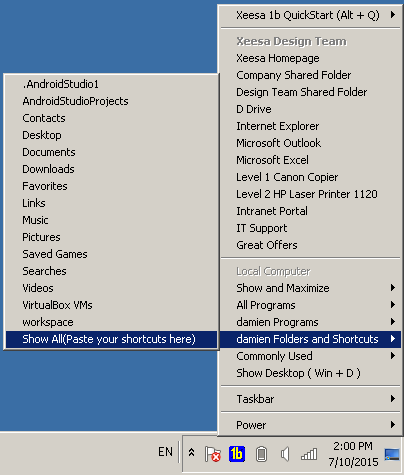Expand Xeesa 1b QuickStart submenu arrow
Viewport: 405px width, 475px height.
393,15
